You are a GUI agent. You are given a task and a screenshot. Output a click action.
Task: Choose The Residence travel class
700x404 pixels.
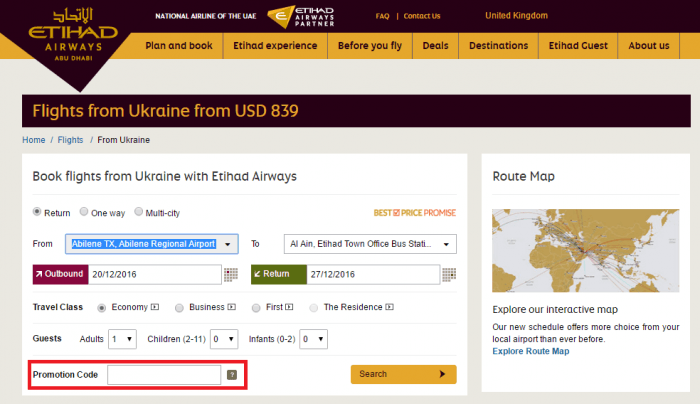[314, 308]
